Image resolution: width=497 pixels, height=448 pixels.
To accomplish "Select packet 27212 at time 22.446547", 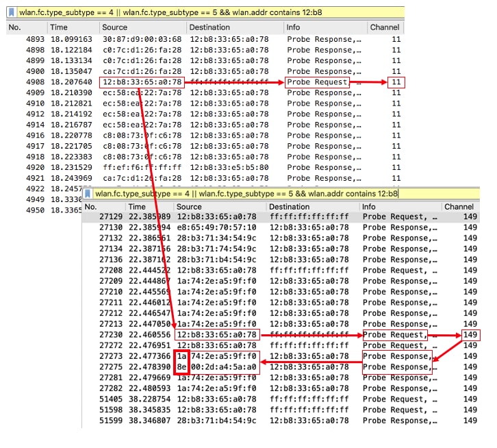I will tap(281, 314).
